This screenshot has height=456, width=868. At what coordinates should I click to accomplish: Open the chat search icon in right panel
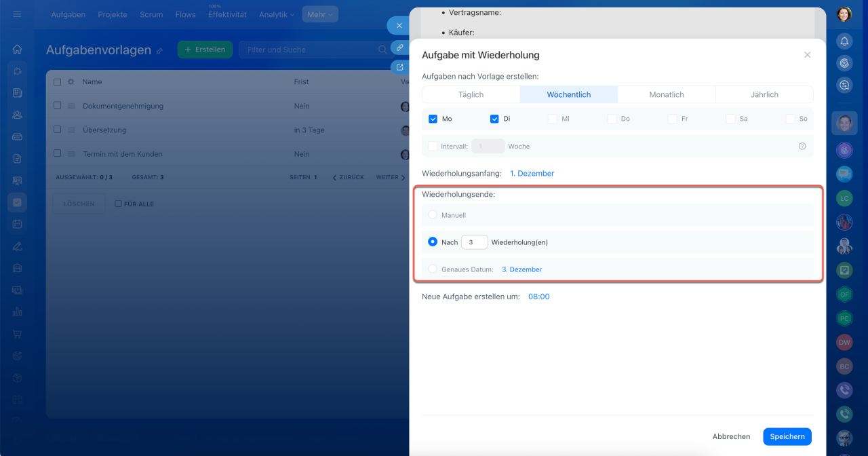pos(844,85)
